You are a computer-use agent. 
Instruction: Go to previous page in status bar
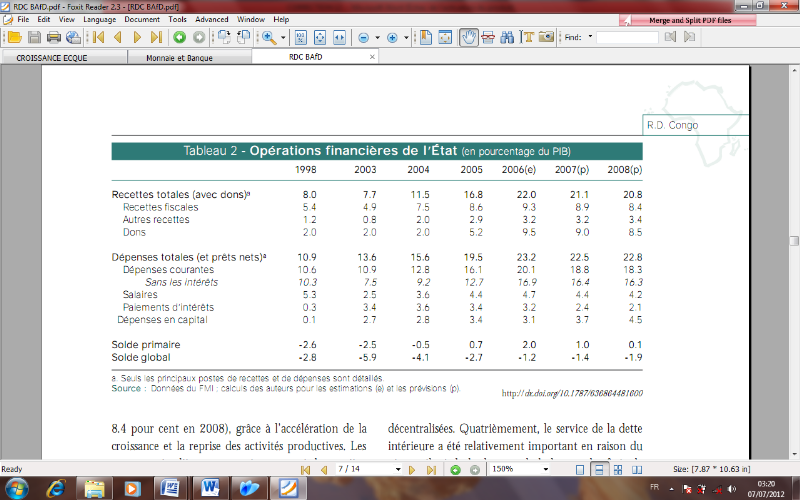[323, 470]
